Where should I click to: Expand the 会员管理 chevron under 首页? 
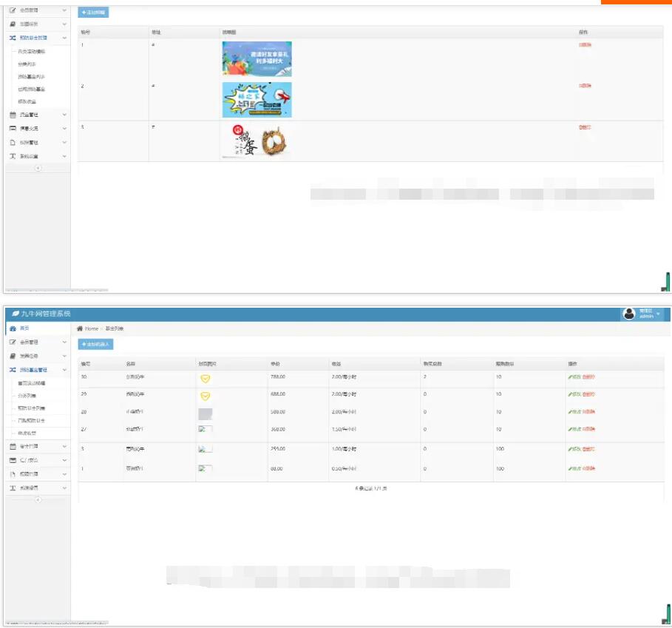(64, 342)
